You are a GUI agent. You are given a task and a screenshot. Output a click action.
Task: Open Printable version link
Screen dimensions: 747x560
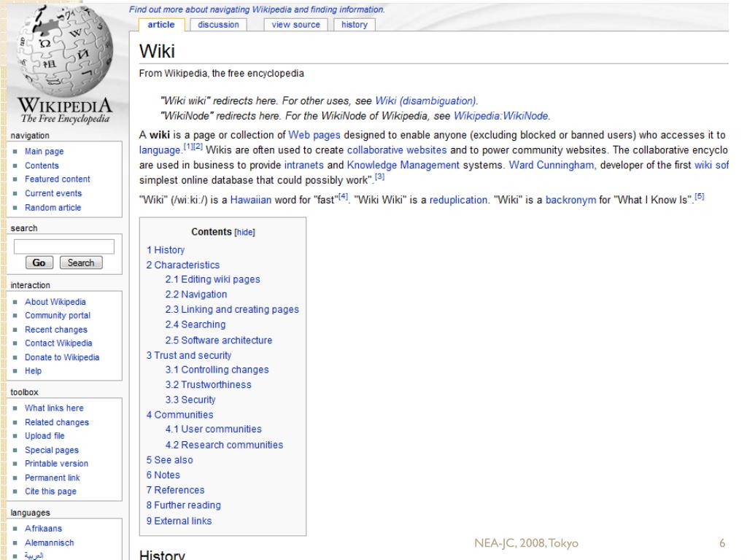point(57,464)
